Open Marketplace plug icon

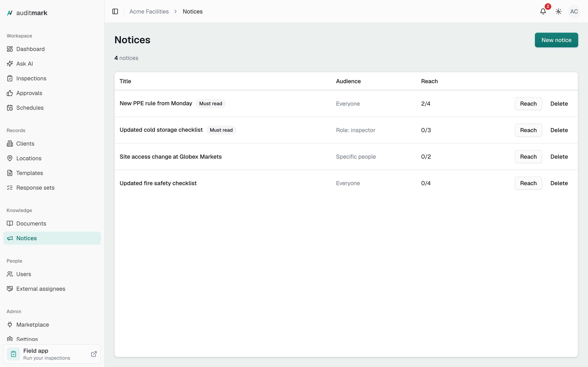[10, 325]
